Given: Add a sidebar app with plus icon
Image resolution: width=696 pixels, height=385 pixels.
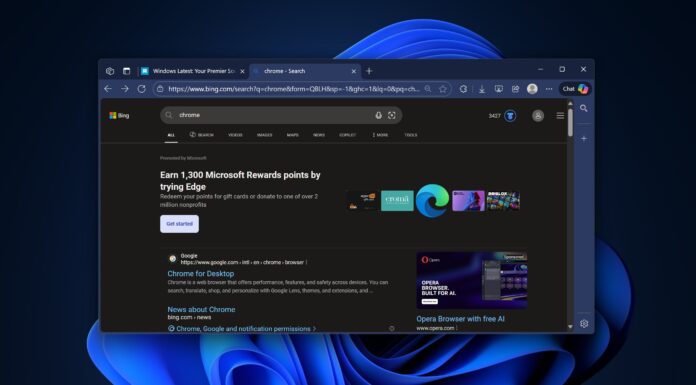Looking at the screenshot, I should [584, 139].
